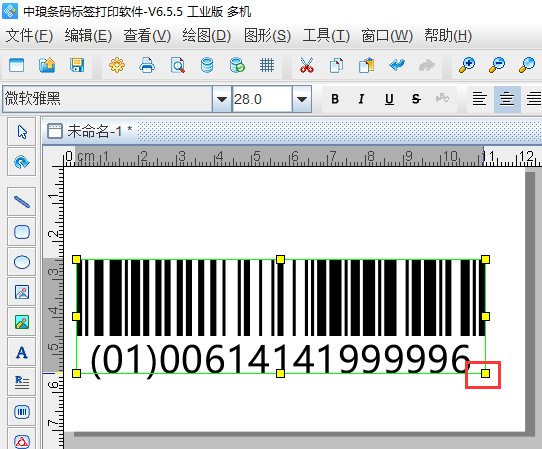Viewport: 542px width, 449px height.
Task: Select the Text tool letter A
Action: 22,352
